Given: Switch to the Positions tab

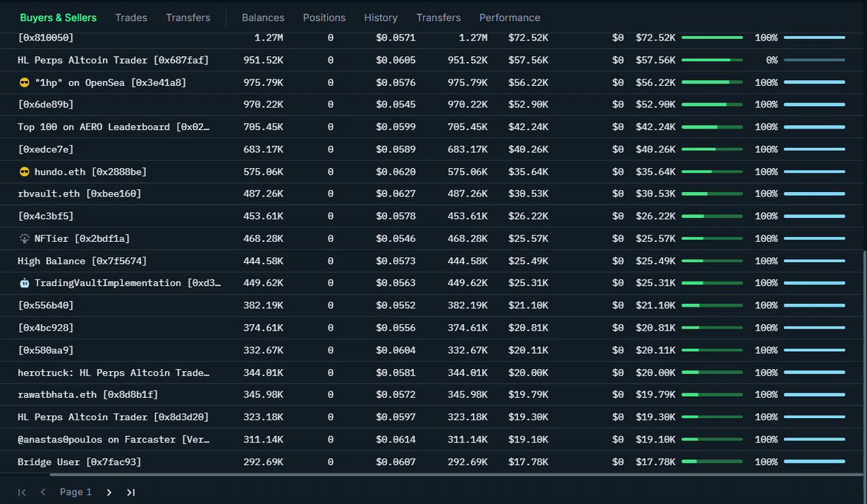Looking at the screenshot, I should (x=324, y=17).
